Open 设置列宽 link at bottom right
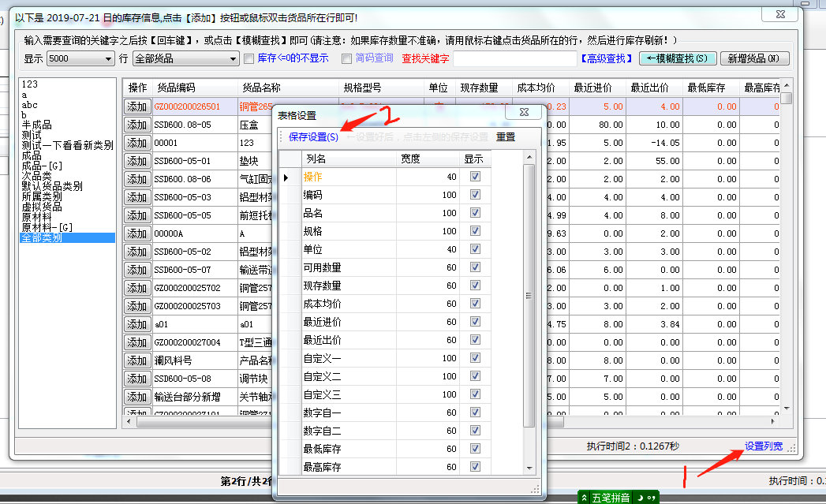The width and height of the screenshot is (826, 504). (764, 446)
